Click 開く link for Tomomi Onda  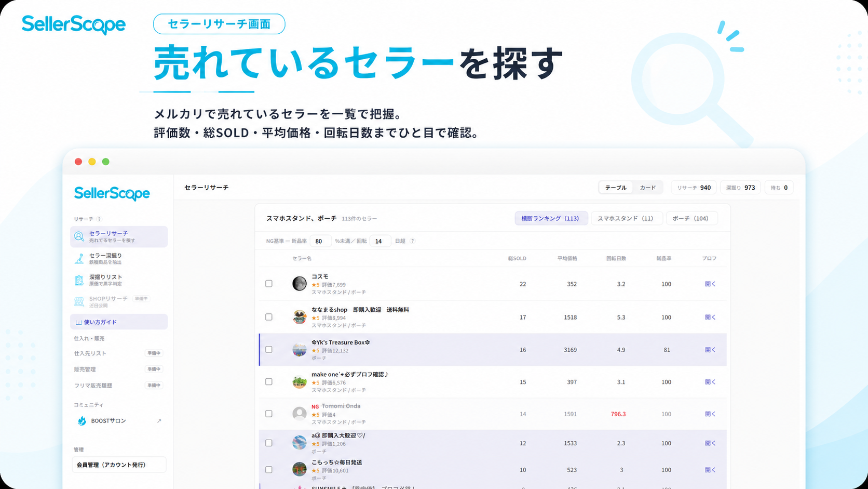(710, 414)
